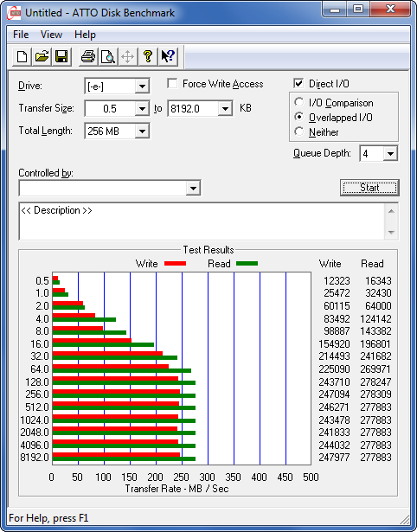Minimize the ATTO Disk Benchmark window

[x=334, y=9]
